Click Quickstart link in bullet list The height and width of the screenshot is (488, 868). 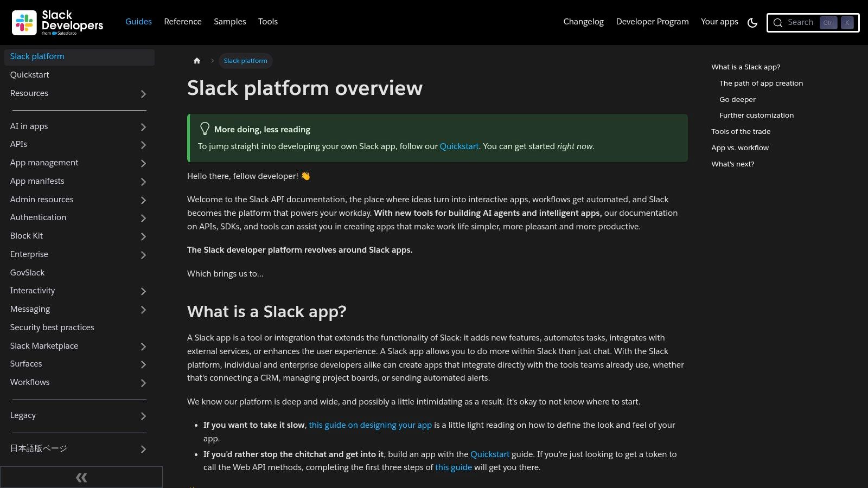[x=490, y=454]
